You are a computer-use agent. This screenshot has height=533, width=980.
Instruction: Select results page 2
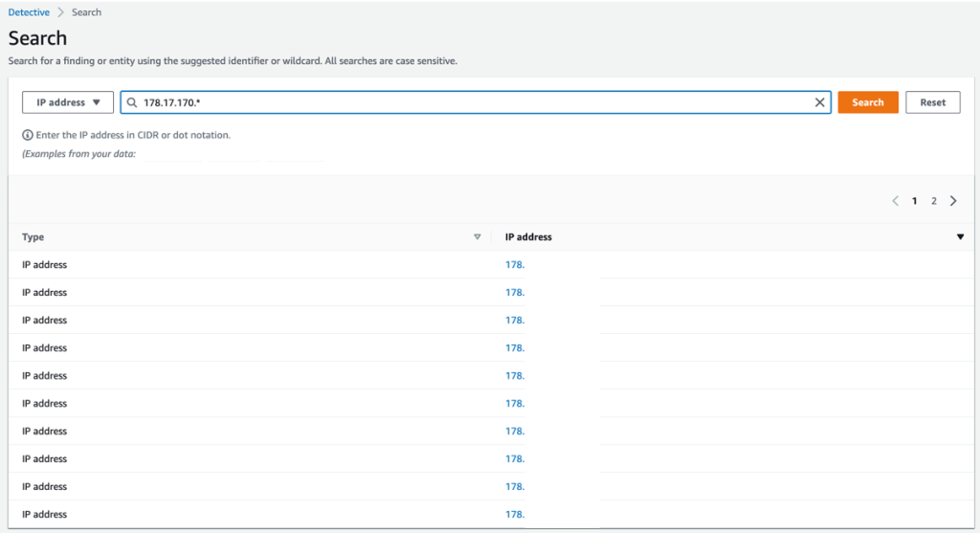934,201
